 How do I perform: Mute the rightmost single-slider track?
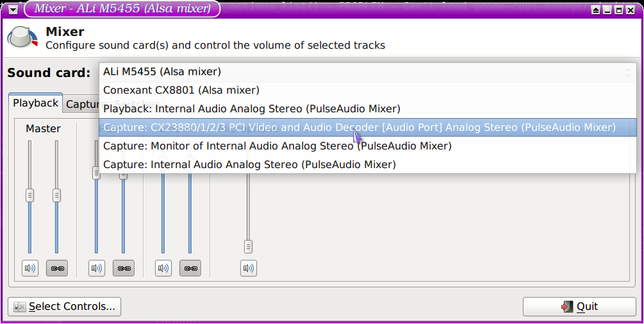(x=249, y=268)
